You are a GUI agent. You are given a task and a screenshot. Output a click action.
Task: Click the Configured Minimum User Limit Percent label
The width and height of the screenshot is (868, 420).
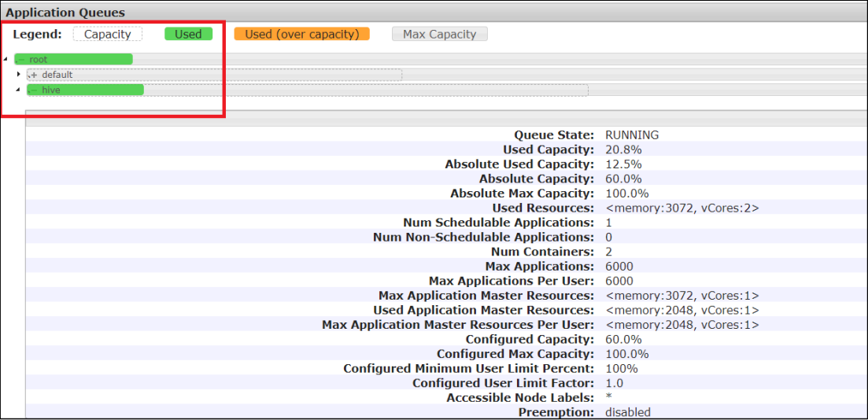click(x=468, y=368)
